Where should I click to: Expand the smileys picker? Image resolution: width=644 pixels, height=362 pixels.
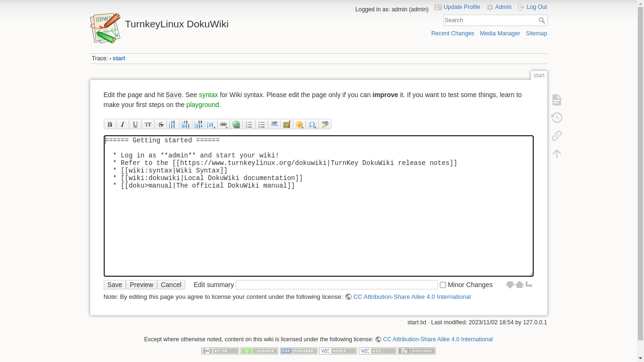click(299, 124)
